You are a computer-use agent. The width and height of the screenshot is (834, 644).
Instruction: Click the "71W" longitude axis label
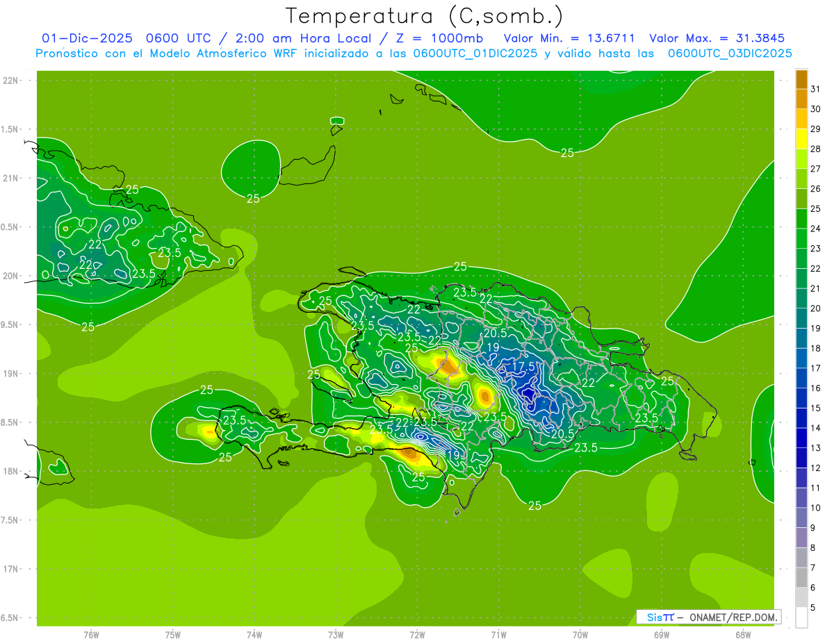(x=498, y=634)
